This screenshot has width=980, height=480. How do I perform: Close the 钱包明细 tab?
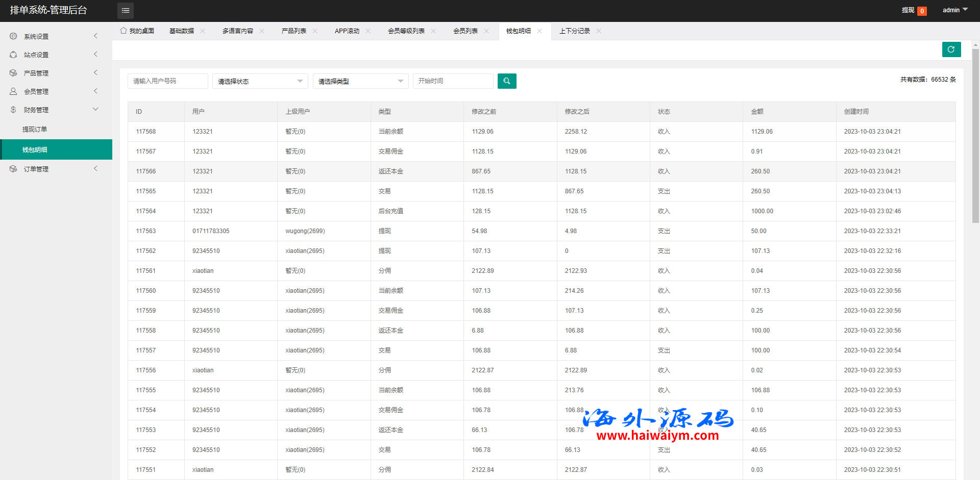[x=540, y=31]
